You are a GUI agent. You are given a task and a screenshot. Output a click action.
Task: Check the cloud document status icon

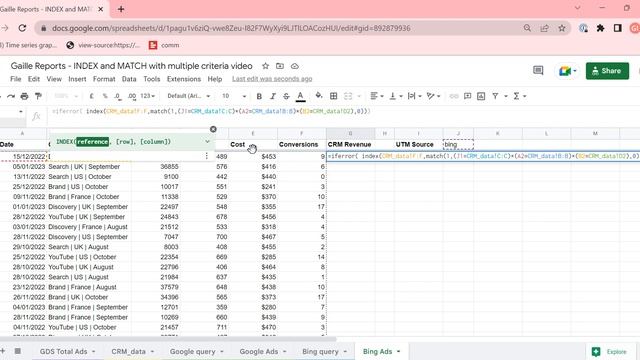[295, 66]
